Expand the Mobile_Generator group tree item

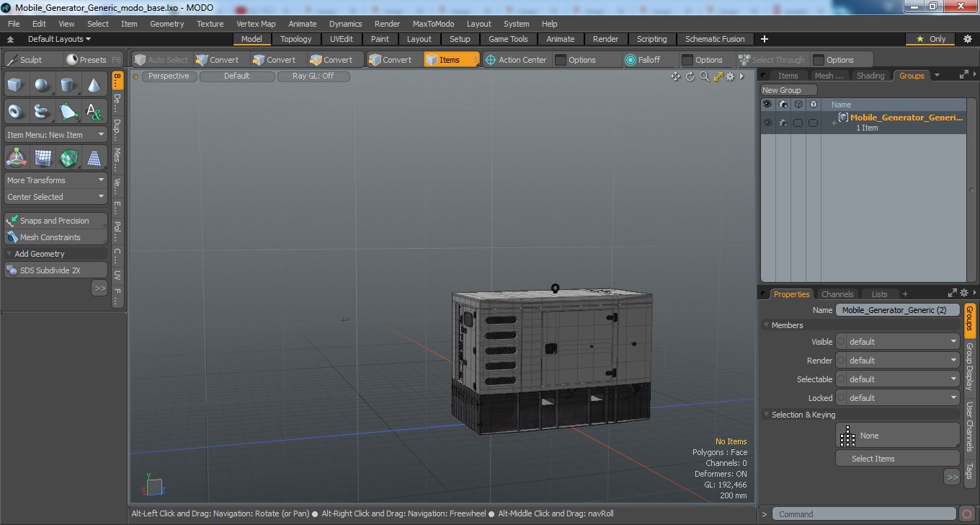[x=834, y=123]
